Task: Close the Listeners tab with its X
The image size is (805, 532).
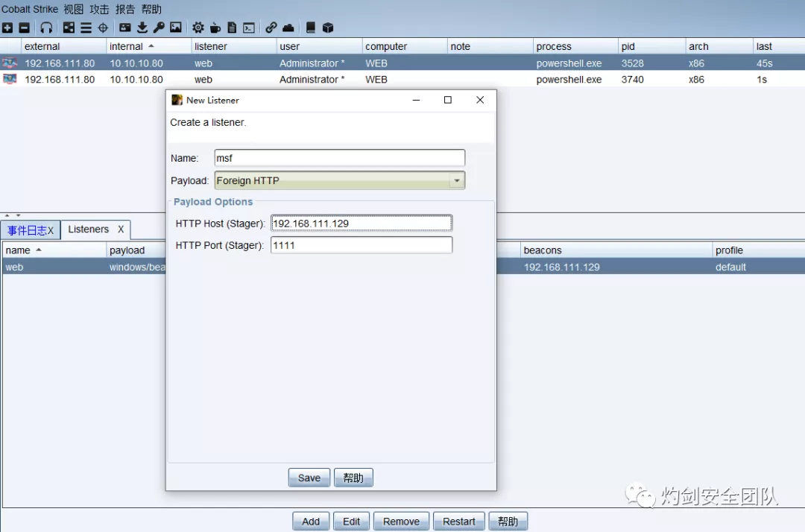Action: pos(121,229)
